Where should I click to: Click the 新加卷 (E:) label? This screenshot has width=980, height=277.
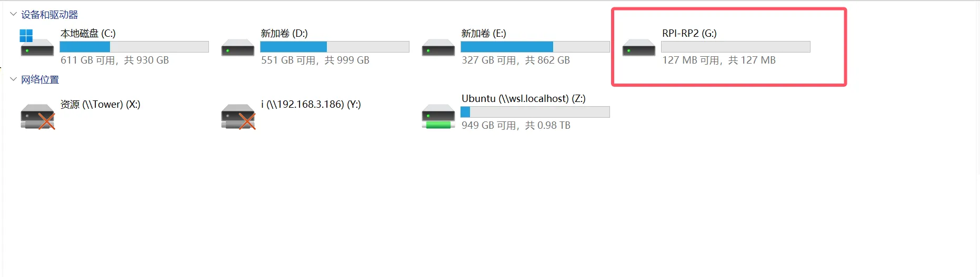[x=484, y=34]
